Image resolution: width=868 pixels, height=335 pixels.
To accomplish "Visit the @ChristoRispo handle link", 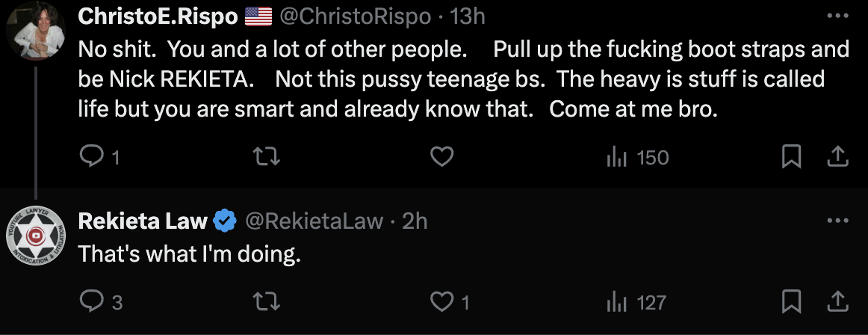I will pyautogui.click(x=354, y=16).
